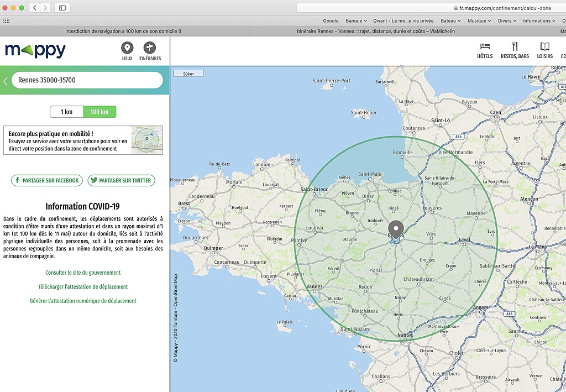Viewport: 566px width, 392px height.
Task: Click the Châteaubriant label on the map
Action: coord(419,279)
